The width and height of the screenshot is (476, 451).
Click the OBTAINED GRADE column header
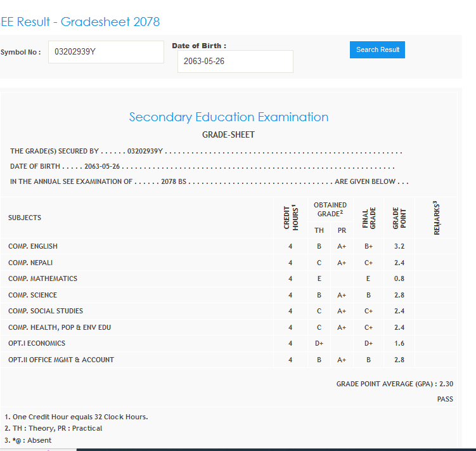click(330, 209)
